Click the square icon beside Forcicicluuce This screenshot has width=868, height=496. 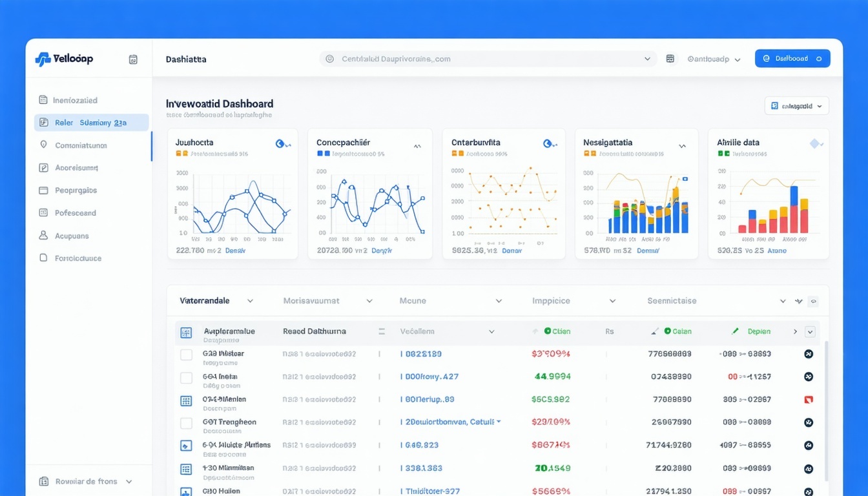point(43,258)
